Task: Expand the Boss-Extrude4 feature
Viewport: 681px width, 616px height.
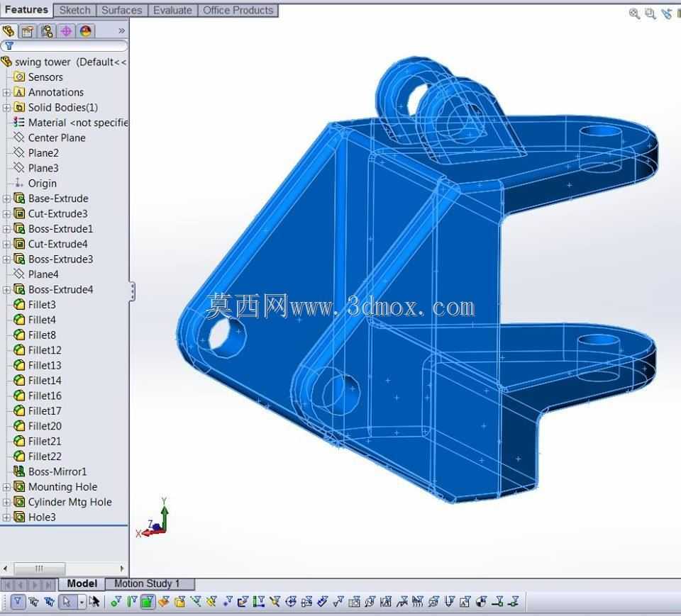Action: [x=6, y=290]
